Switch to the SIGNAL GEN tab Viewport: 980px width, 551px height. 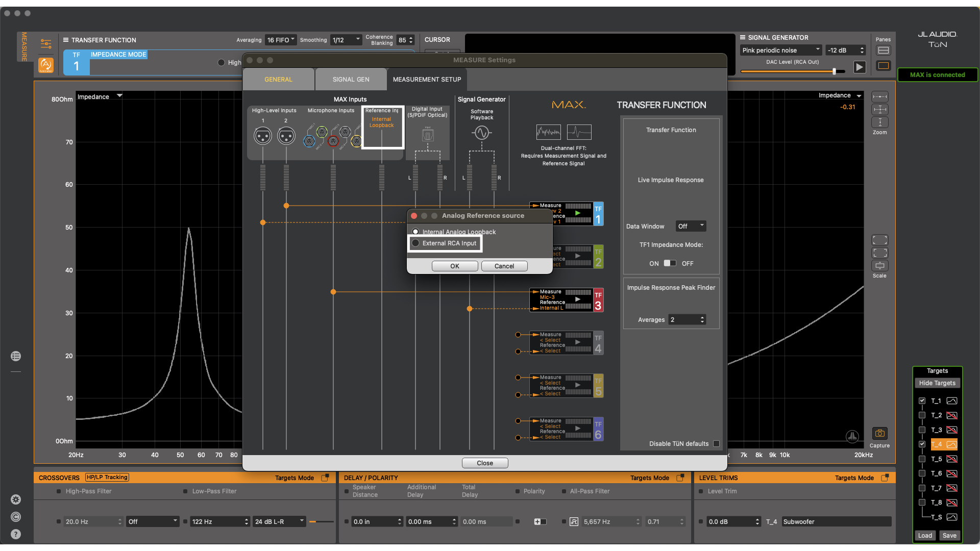point(351,80)
